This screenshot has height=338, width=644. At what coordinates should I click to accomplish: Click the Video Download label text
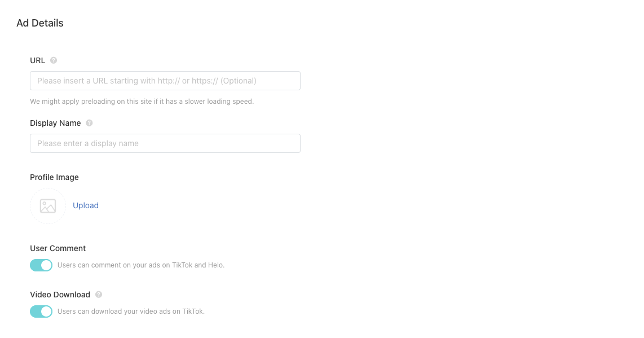pos(60,295)
